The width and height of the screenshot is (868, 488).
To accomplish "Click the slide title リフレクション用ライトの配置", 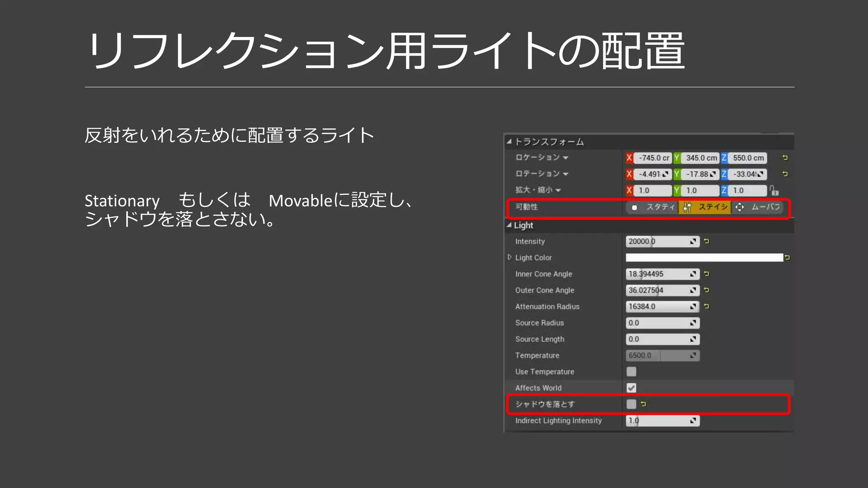I will [x=386, y=51].
